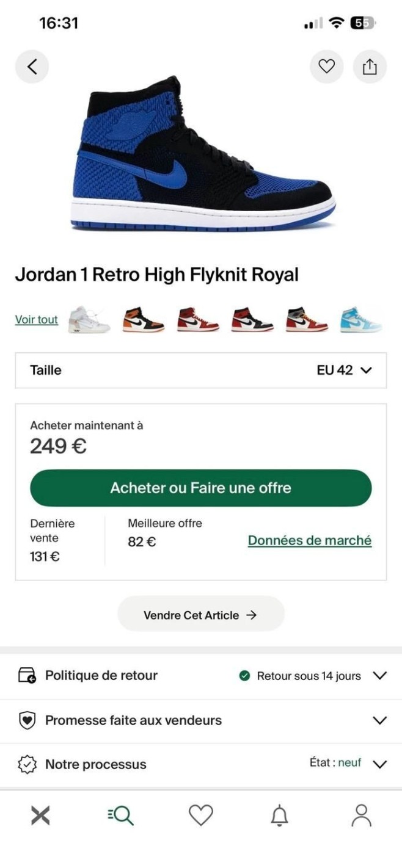Image resolution: width=402 pixels, height=868 pixels.
Task: Tap the Vendre Cet Article button
Action: click(201, 615)
